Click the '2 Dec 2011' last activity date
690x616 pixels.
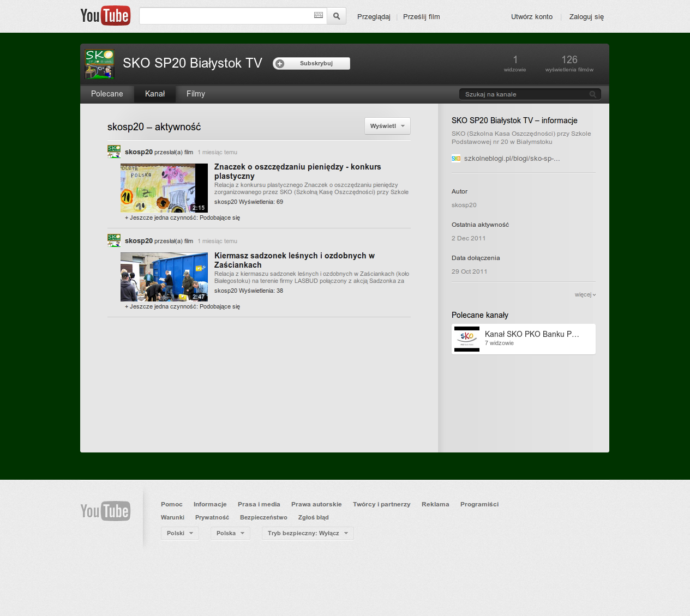coord(469,238)
